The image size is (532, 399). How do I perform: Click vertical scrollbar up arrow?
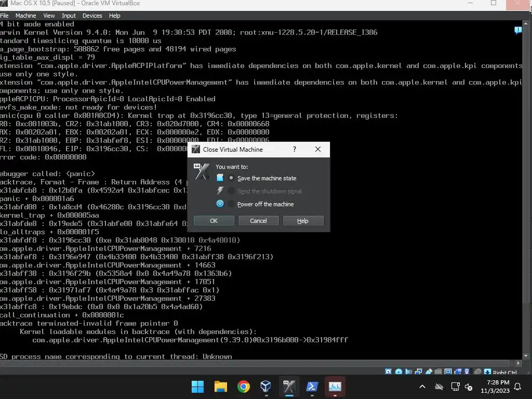pos(526,23)
